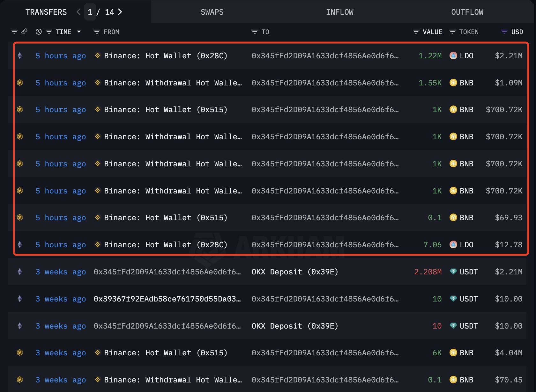Screen dimensions: 536x392
Task: Go to the next transfers page
Action: (x=120, y=12)
